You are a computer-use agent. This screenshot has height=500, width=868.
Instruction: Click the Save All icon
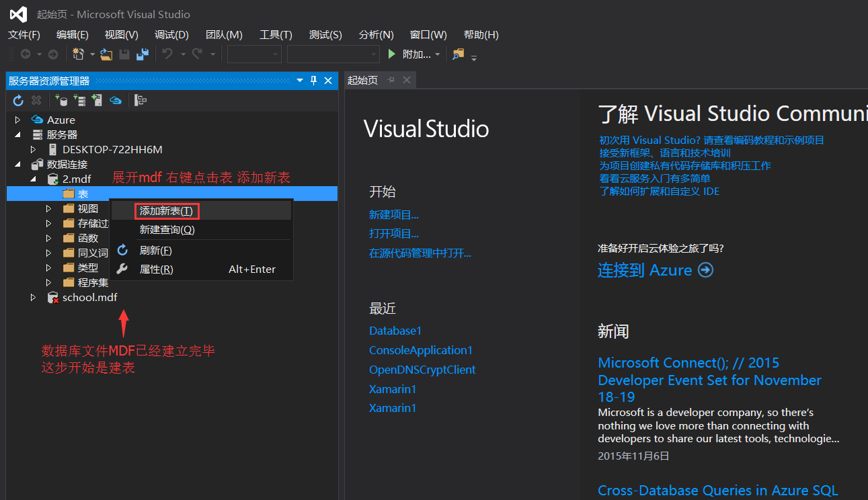pos(143,54)
